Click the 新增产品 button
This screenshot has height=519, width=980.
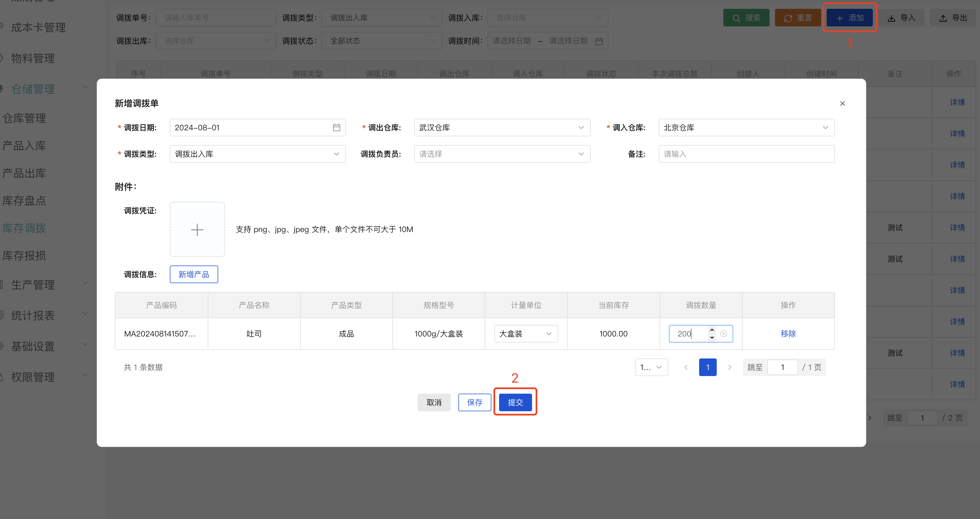pyautogui.click(x=194, y=274)
